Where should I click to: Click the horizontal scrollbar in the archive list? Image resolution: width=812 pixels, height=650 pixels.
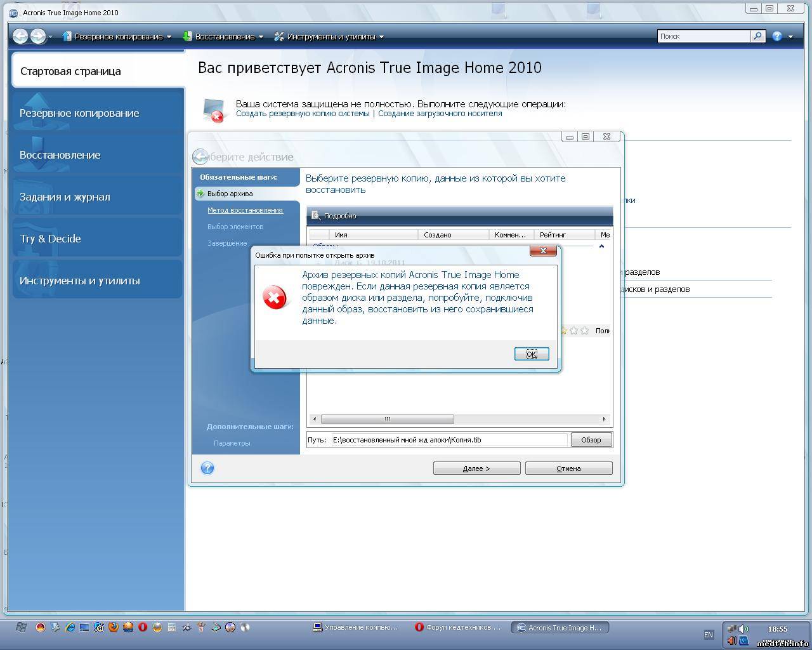(387, 419)
